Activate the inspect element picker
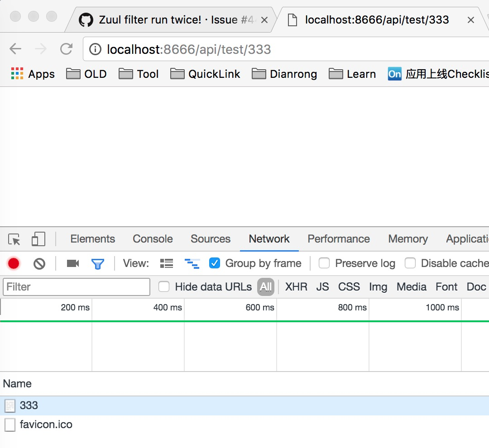 [14, 239]
